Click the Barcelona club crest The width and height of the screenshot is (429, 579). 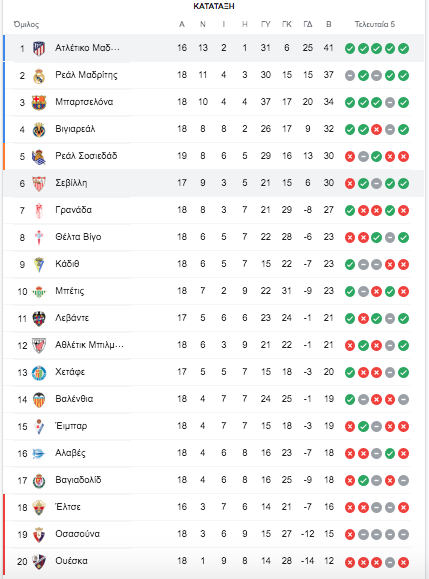click(x=39, y=103)
